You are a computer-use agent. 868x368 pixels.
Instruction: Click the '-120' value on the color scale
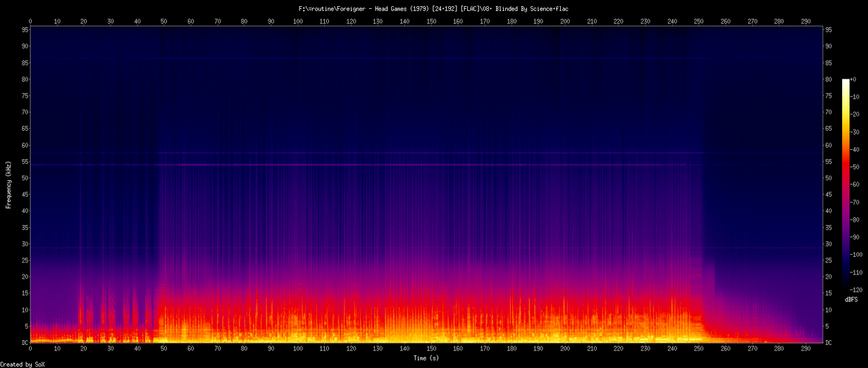coord(856,289)
